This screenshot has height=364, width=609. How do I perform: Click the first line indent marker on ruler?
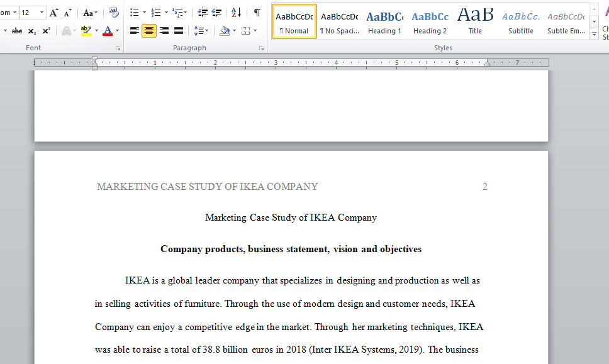click(95, 60)
